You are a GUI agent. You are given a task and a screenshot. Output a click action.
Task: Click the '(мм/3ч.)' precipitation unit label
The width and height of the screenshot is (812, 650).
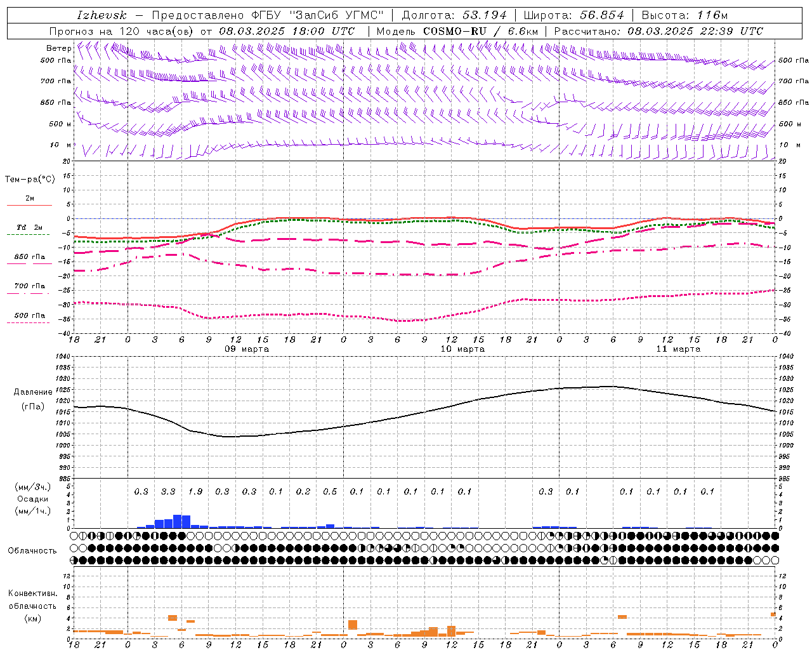(32, 487)
